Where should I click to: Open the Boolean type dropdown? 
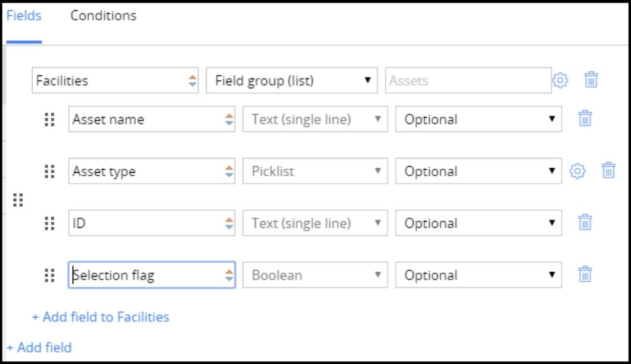(315, 275)
